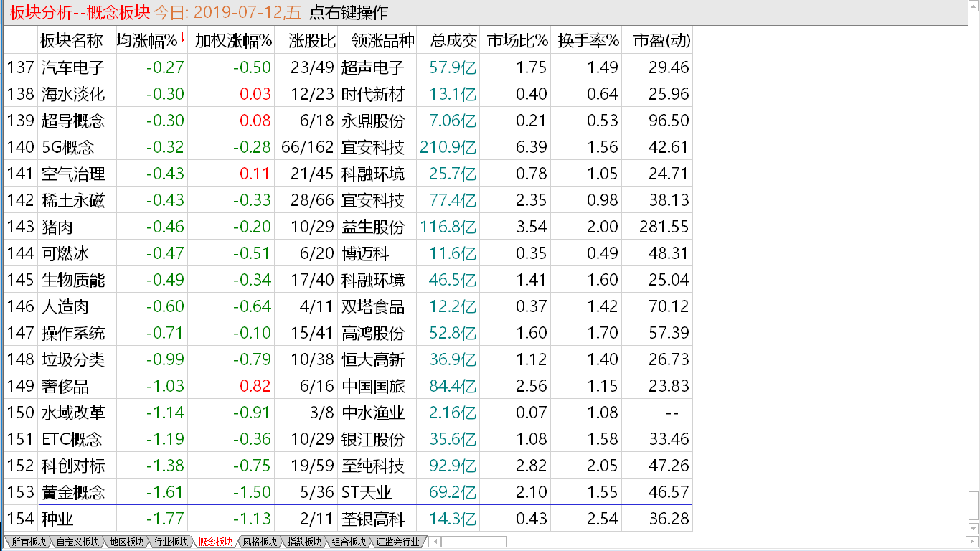Select the ETC概念 sector row
The height and width of the screenshot is (551, 980).
[349, 439]
